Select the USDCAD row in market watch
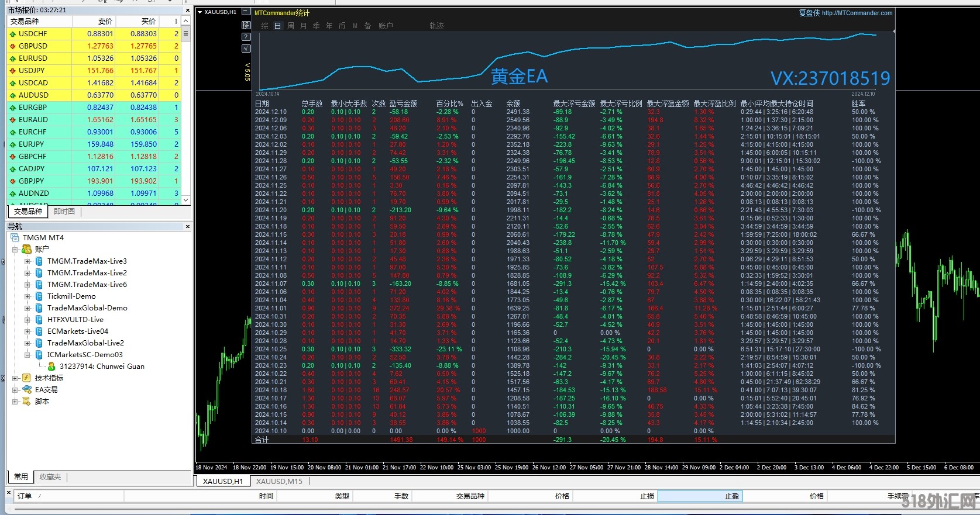Viewport: 980px width, 515px height. coord(94,83)
